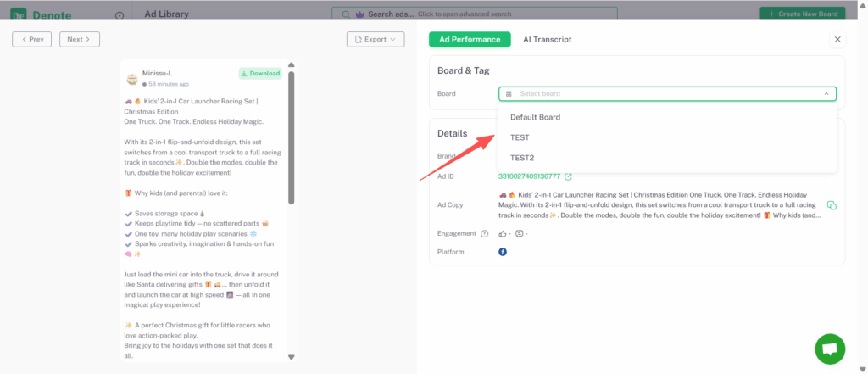
Task: Select TEST2 board option
Action: pyautogui.click(x=522, y=158)
